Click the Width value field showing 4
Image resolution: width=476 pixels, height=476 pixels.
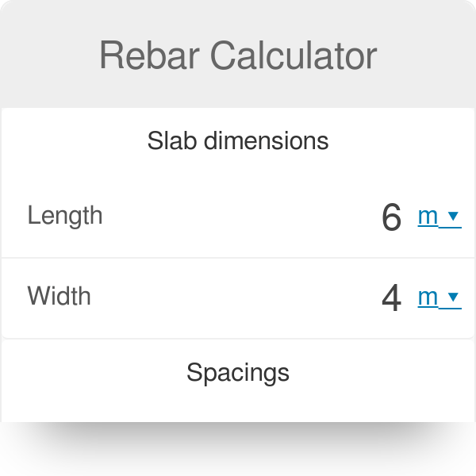tap(392, 297)
